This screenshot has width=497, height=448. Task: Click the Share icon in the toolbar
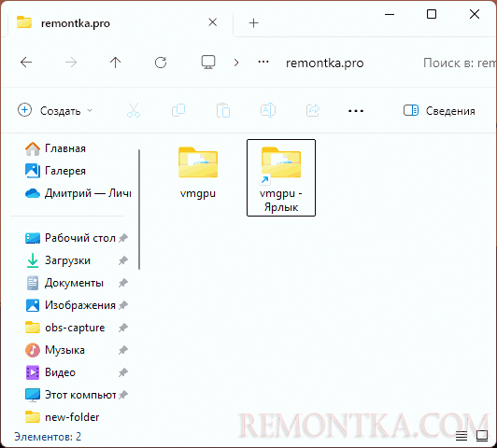click(x=313, y=110)
